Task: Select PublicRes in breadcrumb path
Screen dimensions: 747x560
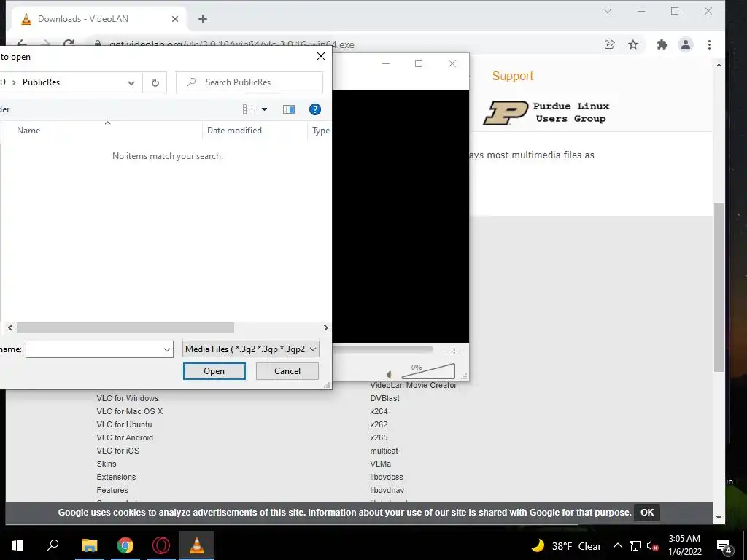Action: tap(41, 82)
